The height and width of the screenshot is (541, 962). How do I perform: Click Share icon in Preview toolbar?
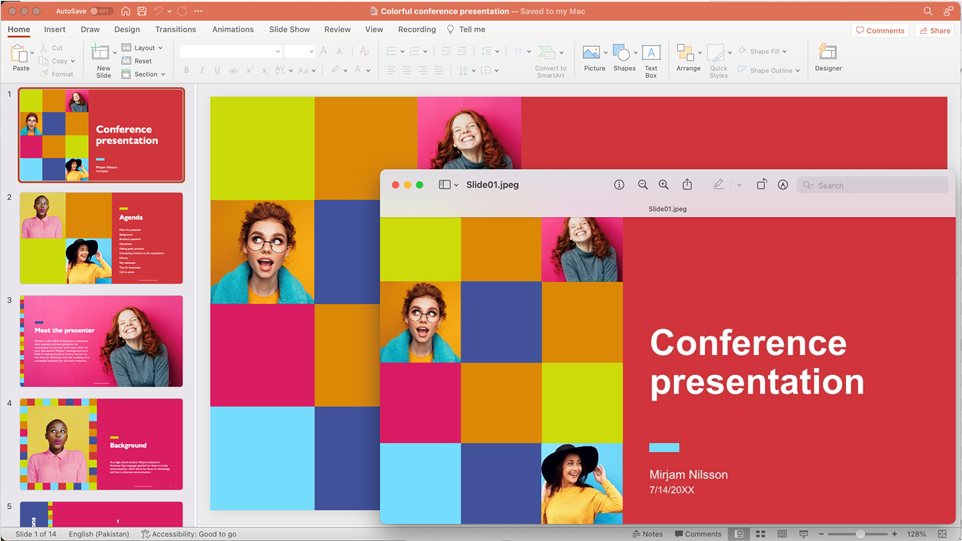687,185
